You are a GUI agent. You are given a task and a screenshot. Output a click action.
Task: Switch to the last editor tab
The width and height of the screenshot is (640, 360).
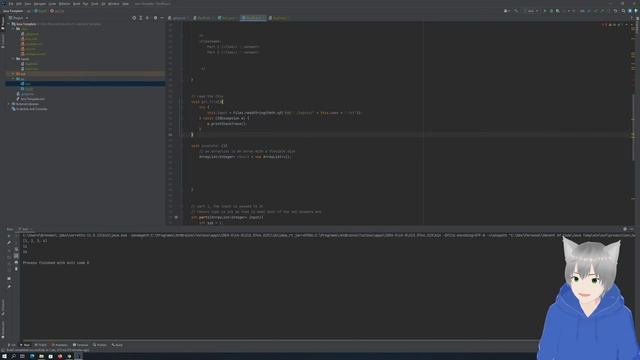coord(279,18)
